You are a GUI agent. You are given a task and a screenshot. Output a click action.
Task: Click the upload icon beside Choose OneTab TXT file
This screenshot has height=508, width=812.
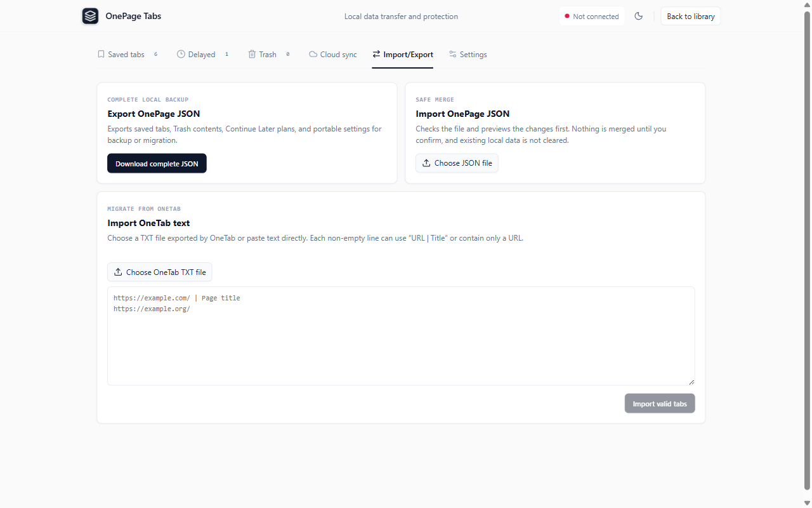(118, 272)
